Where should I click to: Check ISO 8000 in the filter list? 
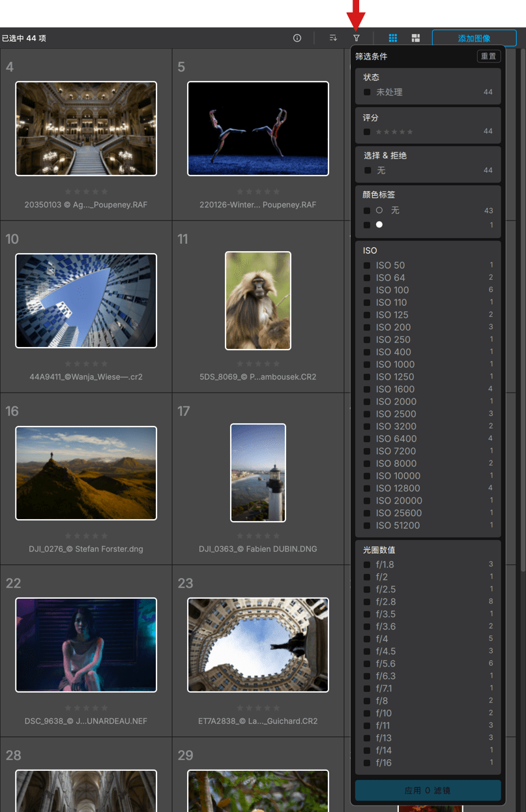pos(367,464)
